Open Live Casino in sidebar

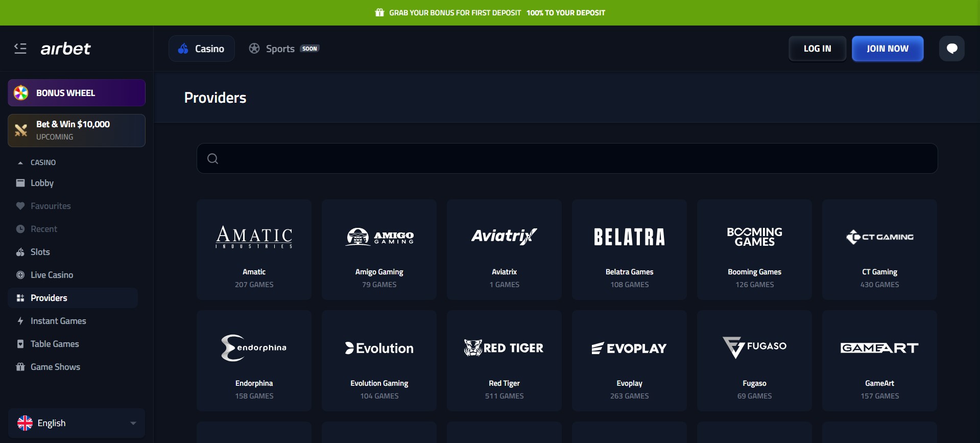(73, 275)
